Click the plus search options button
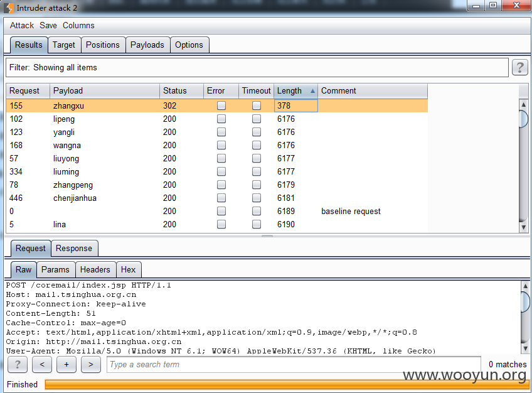Viewport: 532px width, 393px height. click(66, 365)
